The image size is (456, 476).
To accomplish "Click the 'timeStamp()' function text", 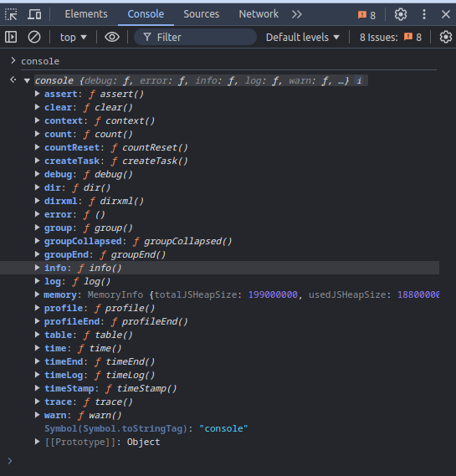I will 146,388.
